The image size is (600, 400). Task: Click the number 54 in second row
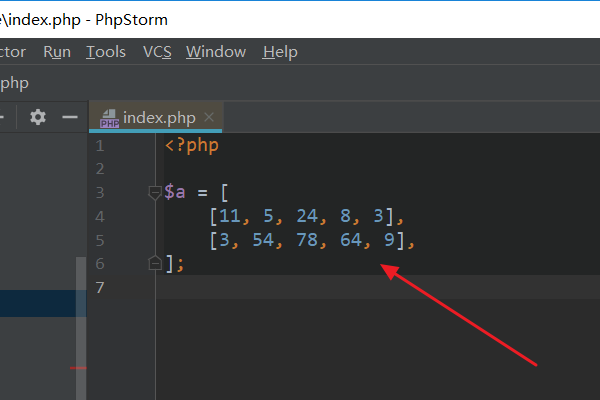tap(263, 240)
